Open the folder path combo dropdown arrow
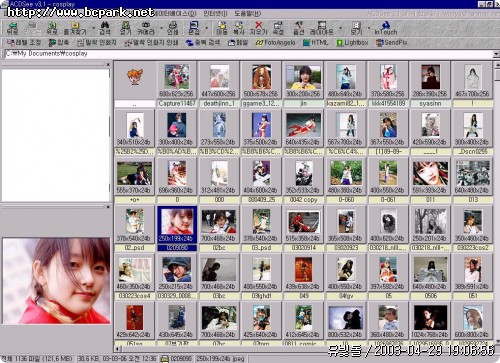 [496, 54]
